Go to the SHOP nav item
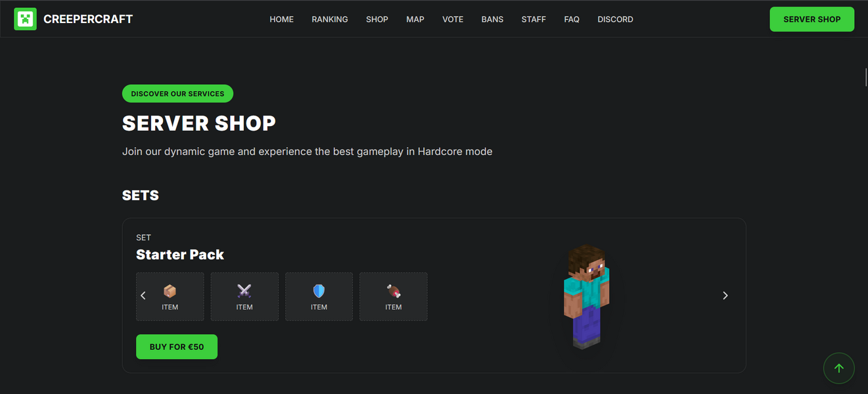This screenshot has width=868, height=394. tap(377, 19)
